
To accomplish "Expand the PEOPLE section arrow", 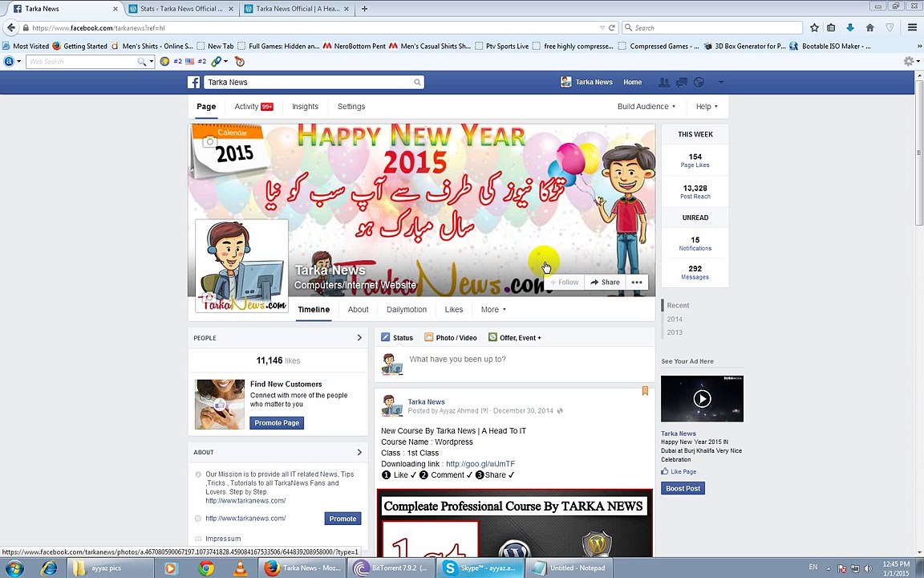I will coord(359,338).
